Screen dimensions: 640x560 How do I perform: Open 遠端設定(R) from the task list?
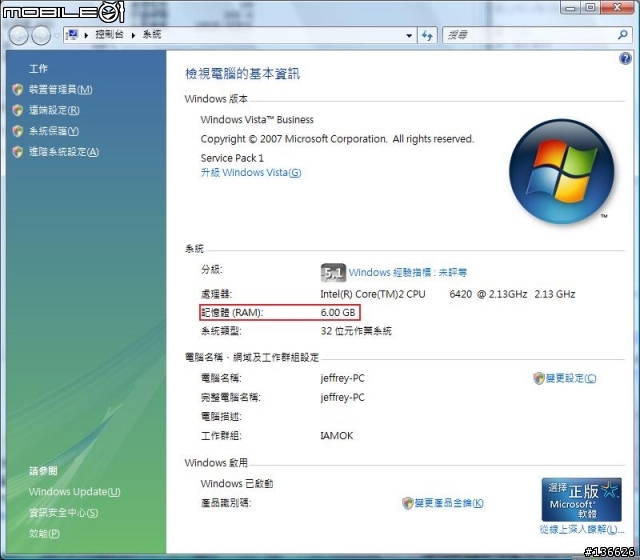(54, 110)
